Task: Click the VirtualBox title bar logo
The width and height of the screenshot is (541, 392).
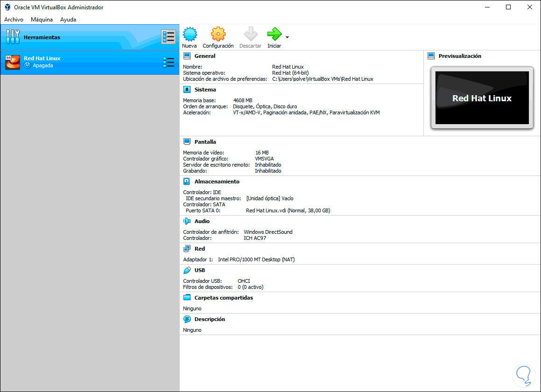Action: point(7,7)
